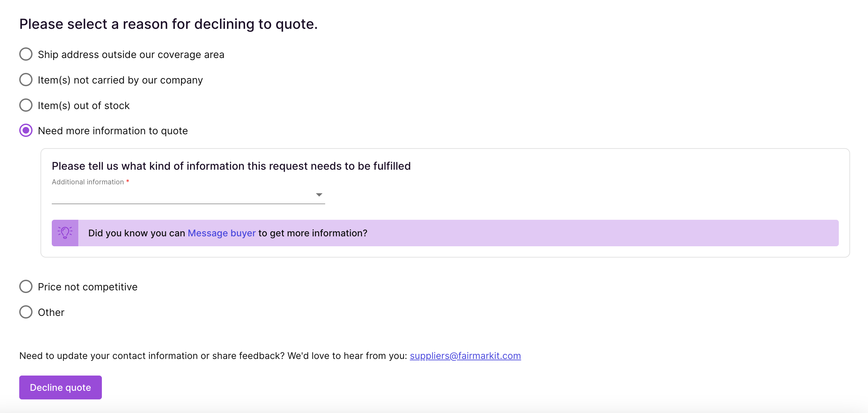Select the 'Item(s) out of stock' radio button
Screen dimensions: 868x413
pyautogui.click(x=26, y=105)
